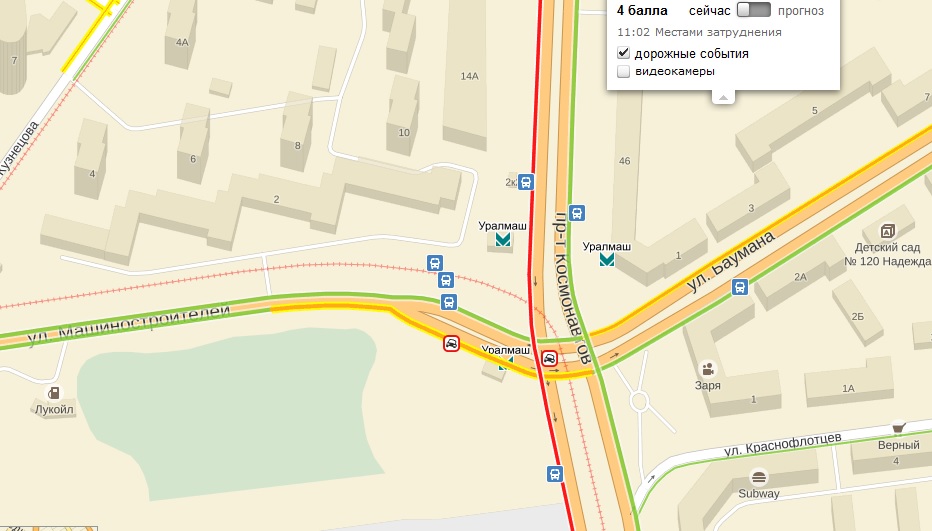Click Subway restaurant icon
The width and height of the screenshot is (932, 531).
[758, 477]
